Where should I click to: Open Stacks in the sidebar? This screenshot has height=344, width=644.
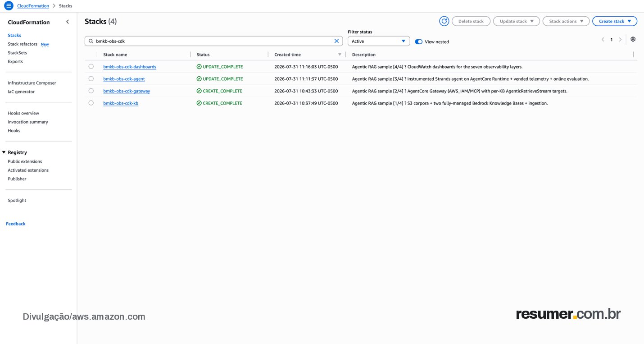pos(14,35)
